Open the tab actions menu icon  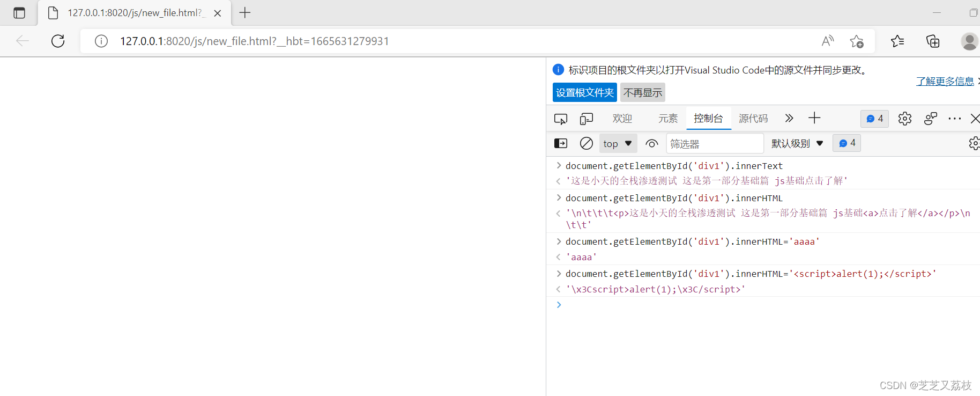[x=19, y=13]
